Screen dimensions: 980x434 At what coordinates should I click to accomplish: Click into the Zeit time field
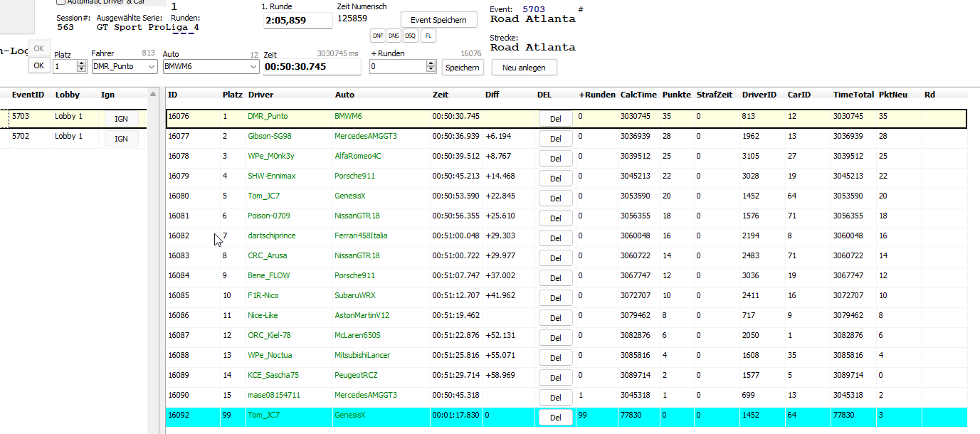pos(311,67)
